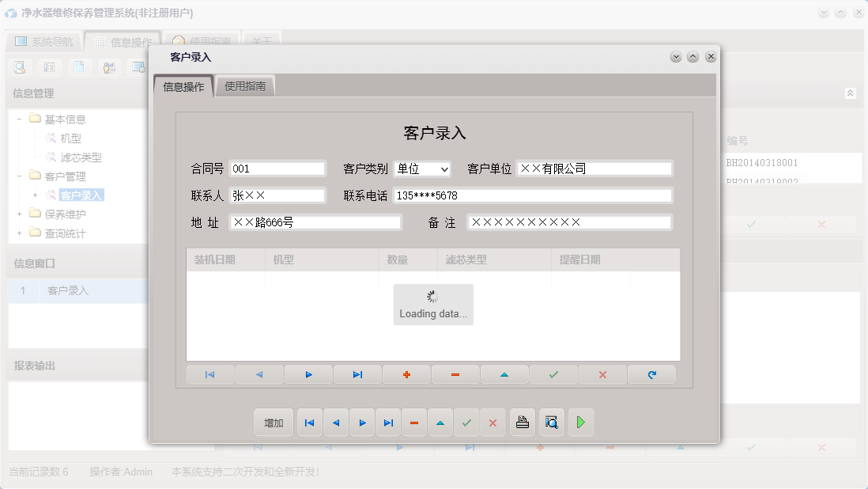Click the green run arrow icon
The height and width of the screenshot is (489, 868).
(x=580, y=422)
